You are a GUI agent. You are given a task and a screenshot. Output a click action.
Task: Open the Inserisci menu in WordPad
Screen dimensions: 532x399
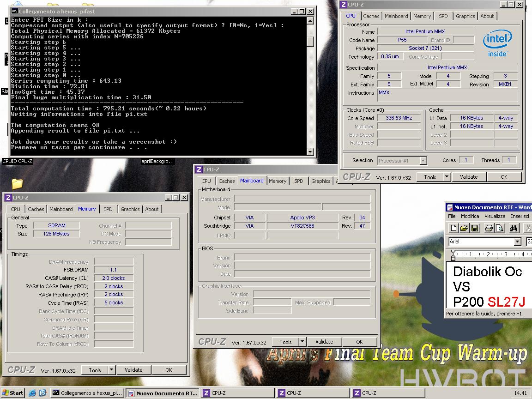click(x=520, y=216)
